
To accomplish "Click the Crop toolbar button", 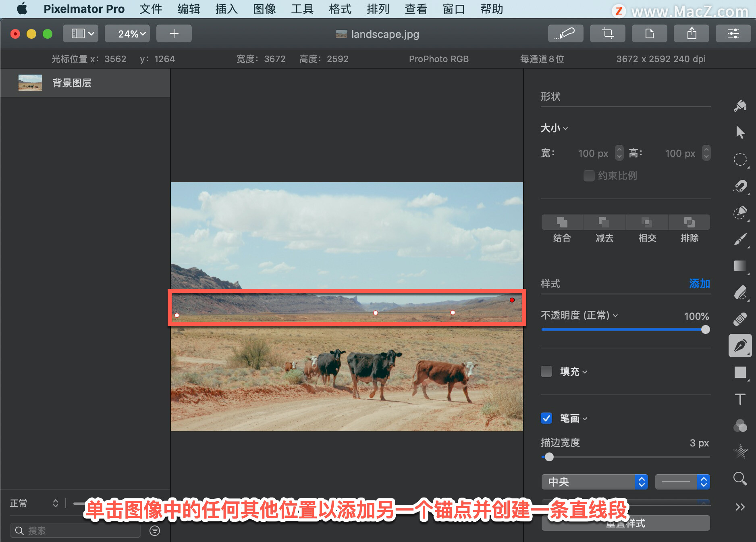I will (x=607, y=33).
